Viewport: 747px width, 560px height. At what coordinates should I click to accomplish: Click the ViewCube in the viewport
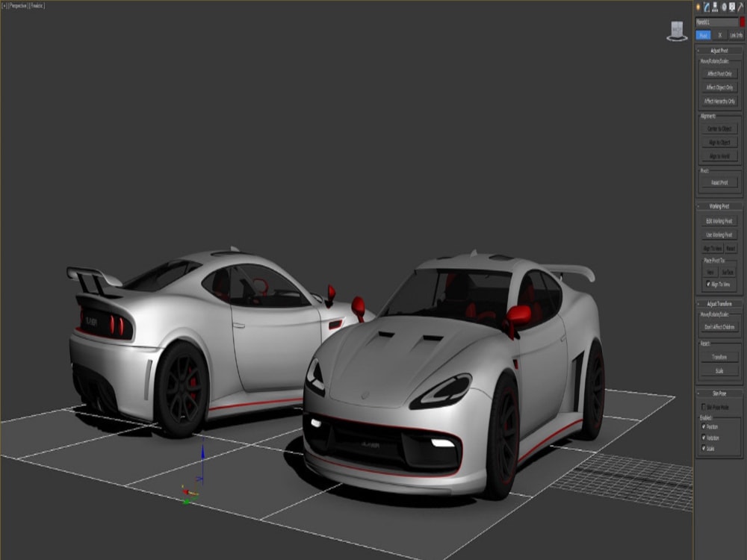677,31
